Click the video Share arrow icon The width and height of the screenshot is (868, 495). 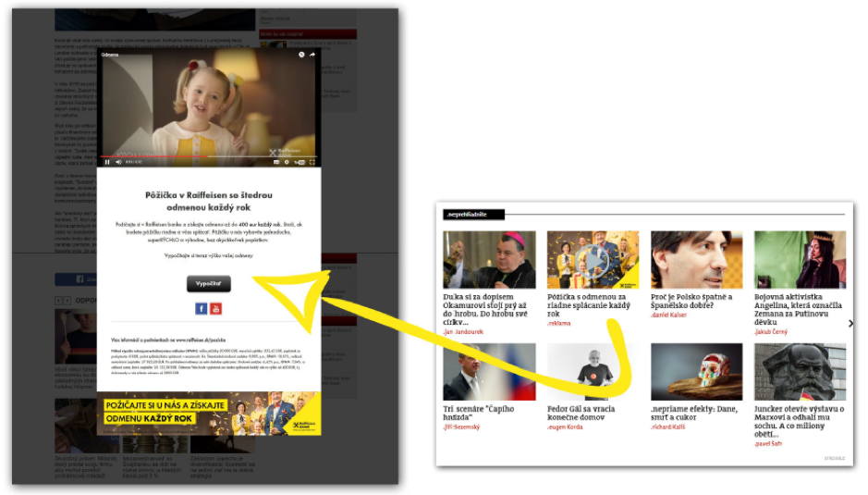coord(312,55)
